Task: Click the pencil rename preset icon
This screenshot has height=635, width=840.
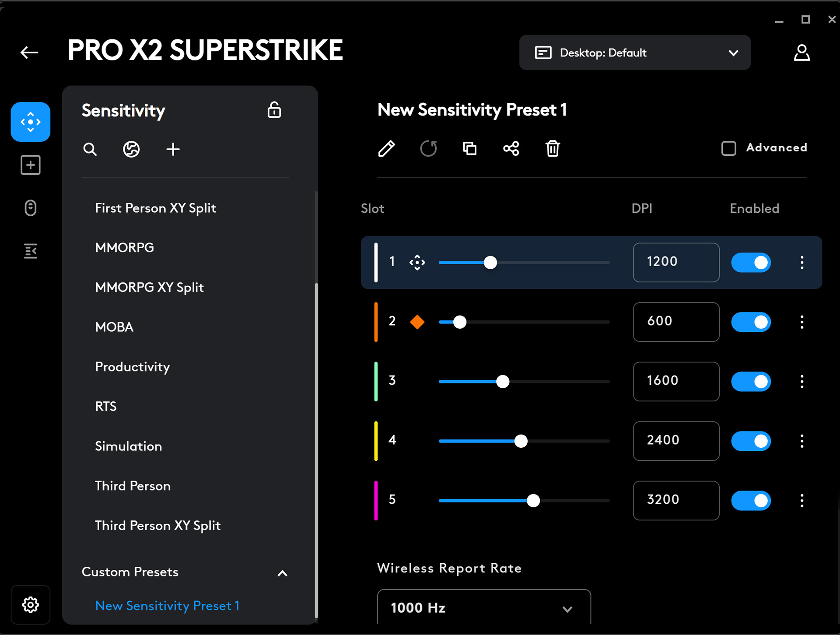Action: (386, 149)
